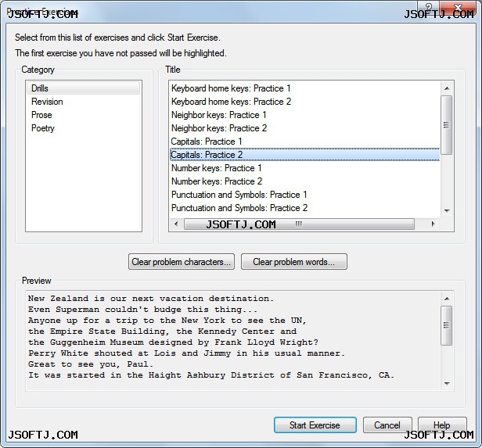
Task: Click Title list scroll down arrow
Action: coord(447,210)
